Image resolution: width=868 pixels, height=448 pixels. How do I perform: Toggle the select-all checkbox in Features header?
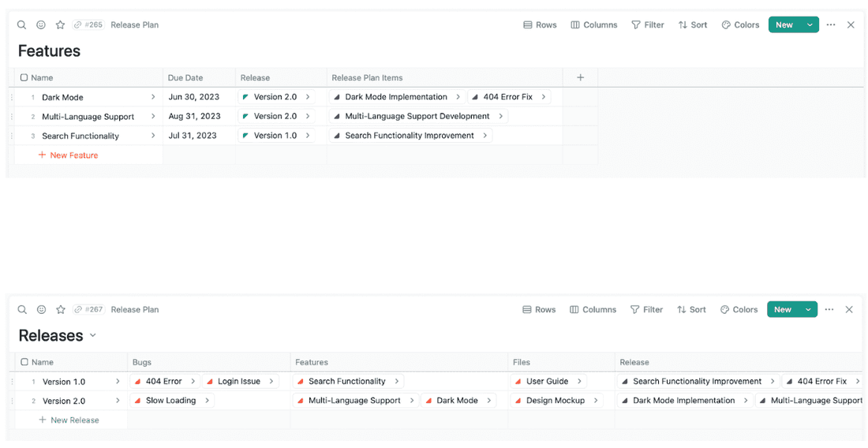pos(24,78)
